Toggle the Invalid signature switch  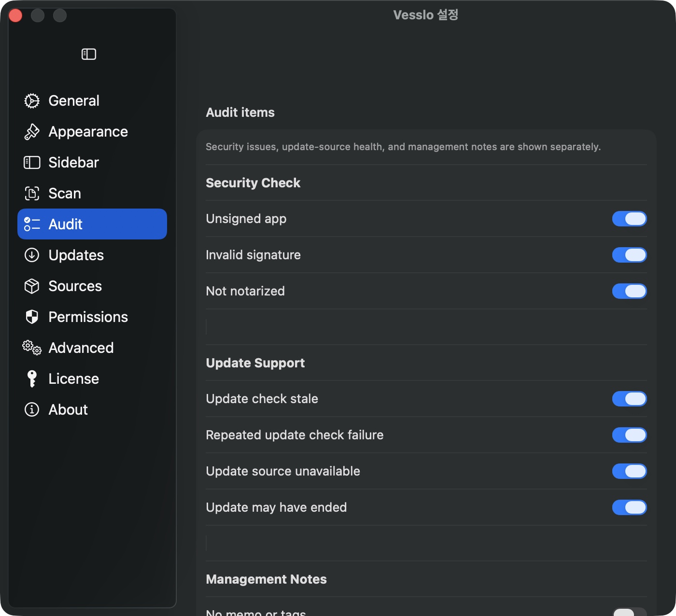coord(629,255)
